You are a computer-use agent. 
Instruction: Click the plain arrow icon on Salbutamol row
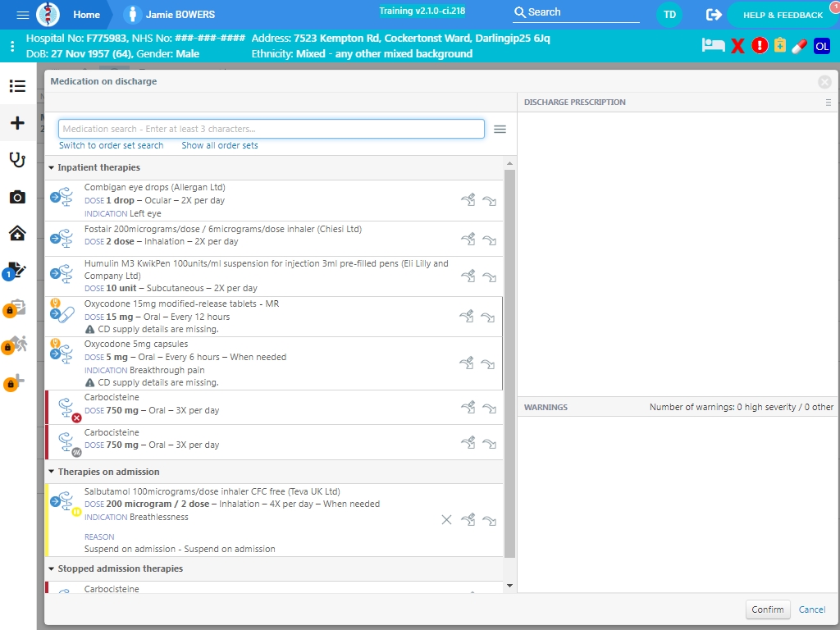click(489, 520)
